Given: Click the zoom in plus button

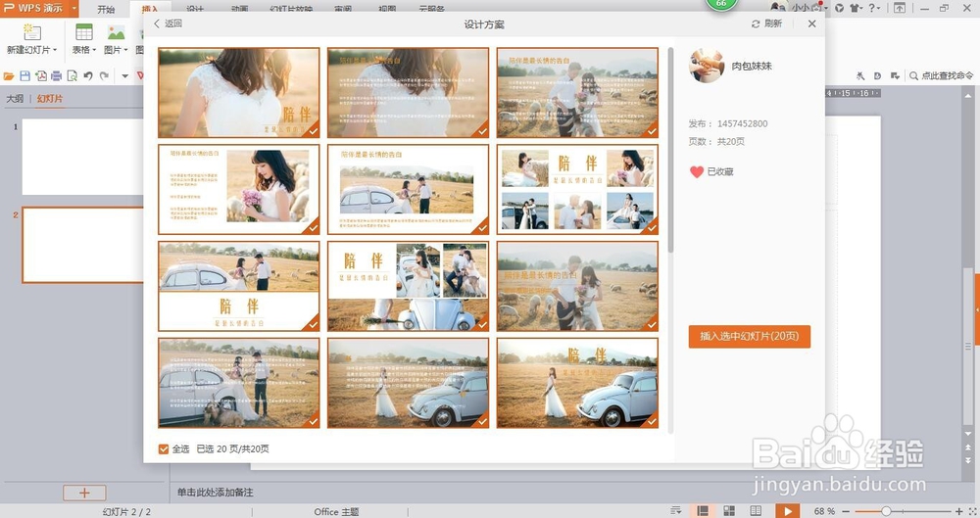Looking at the screenshot, I should pyautogui.click(x=959, y=511).
